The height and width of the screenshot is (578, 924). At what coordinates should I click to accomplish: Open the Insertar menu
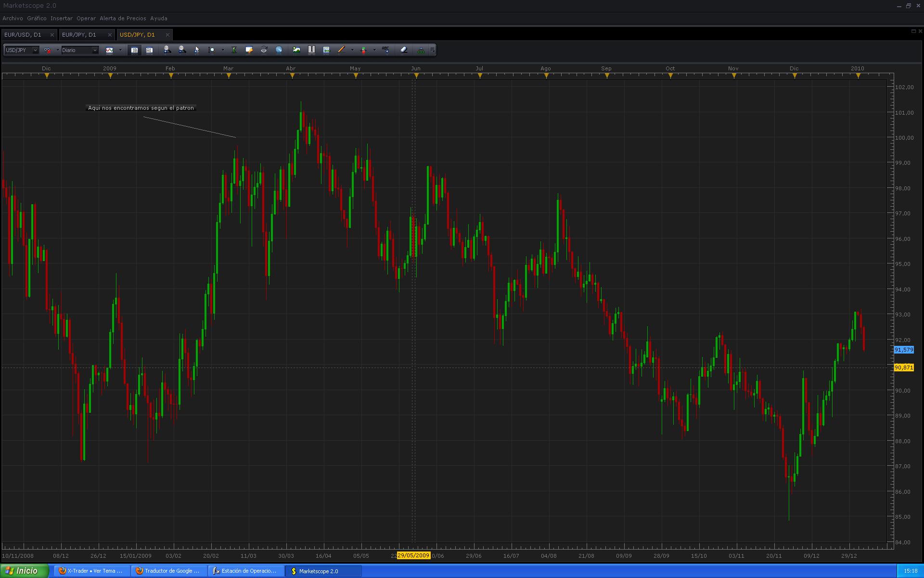61,18
